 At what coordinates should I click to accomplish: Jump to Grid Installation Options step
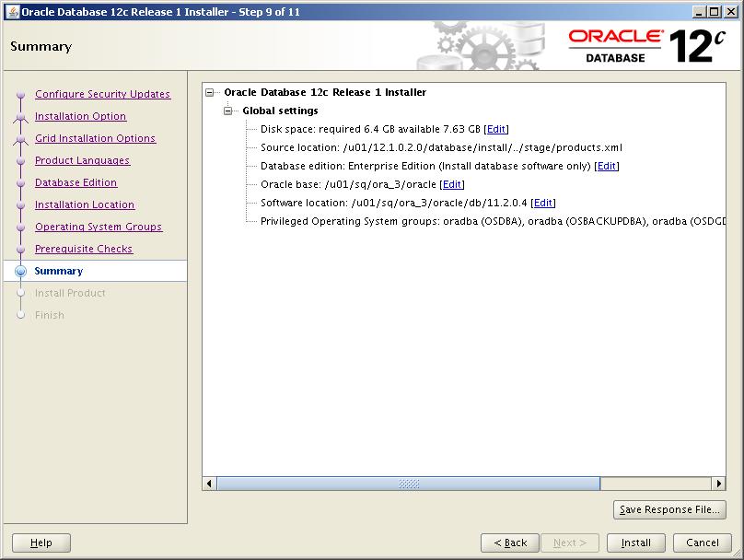[95, 138]
